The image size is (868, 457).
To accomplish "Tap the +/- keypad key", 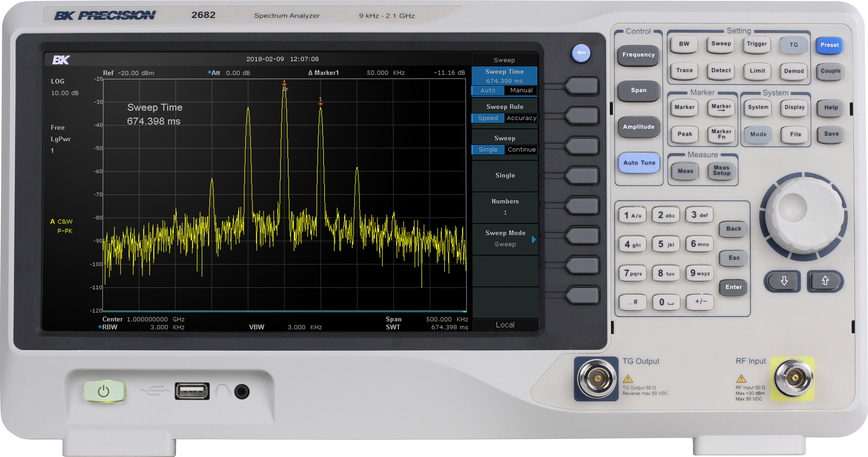I will (x=700, y=302).
